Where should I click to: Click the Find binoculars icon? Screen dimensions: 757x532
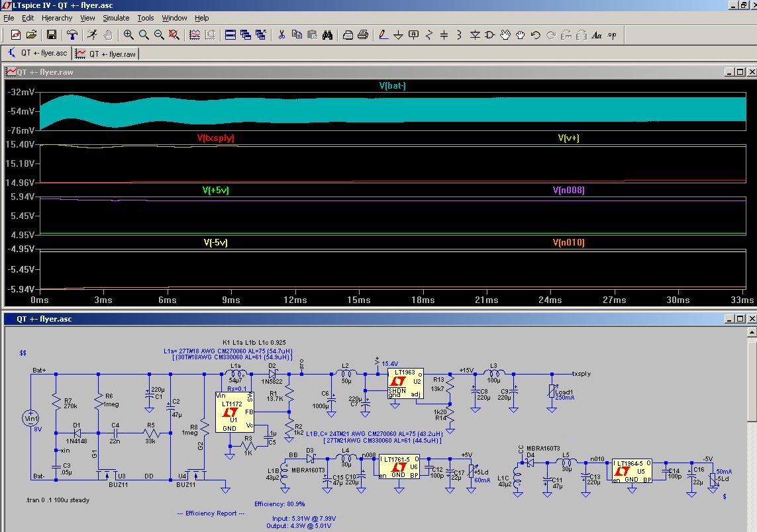(327, 34)
